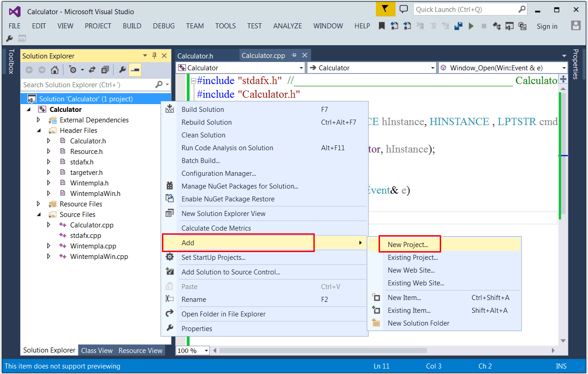Click the Home icon in Solution Explorer

tap(54, 70)
